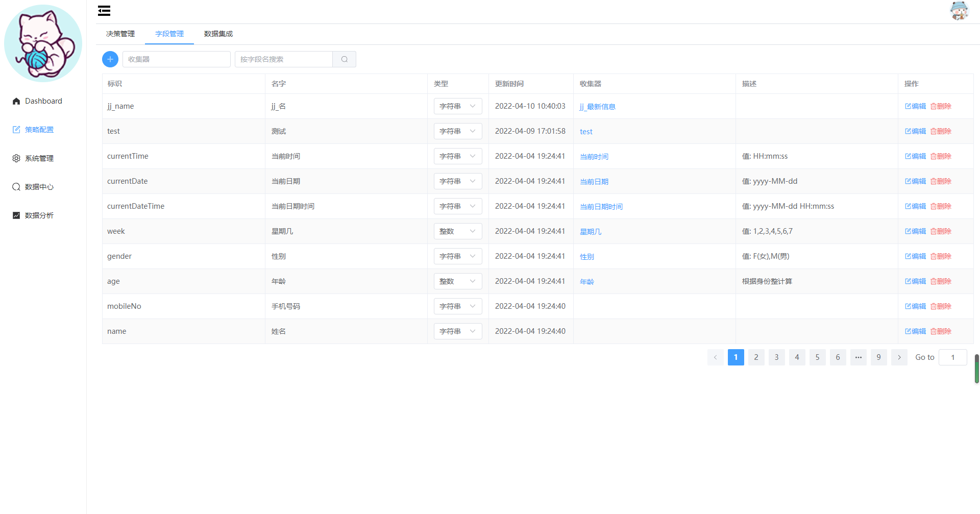Screen dimensions: 980x514
Task: Open type dropdown for jj_name row
Action: tap(458, 106)
